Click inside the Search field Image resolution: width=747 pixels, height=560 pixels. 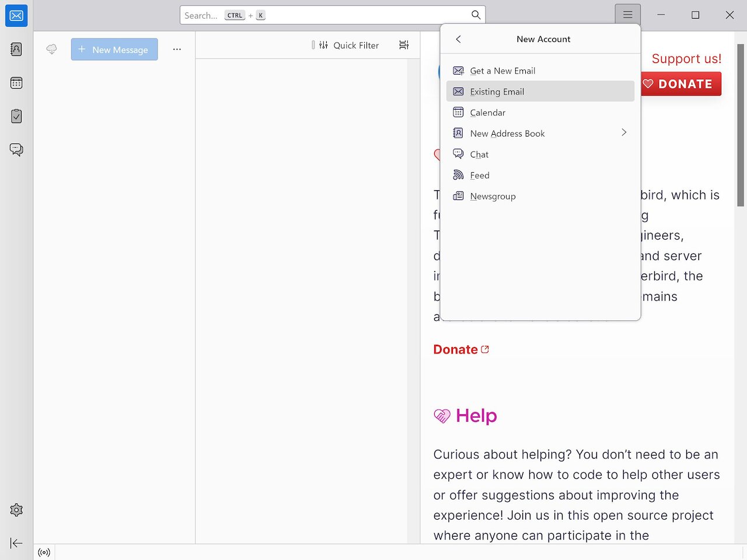(x=333, y=15)
